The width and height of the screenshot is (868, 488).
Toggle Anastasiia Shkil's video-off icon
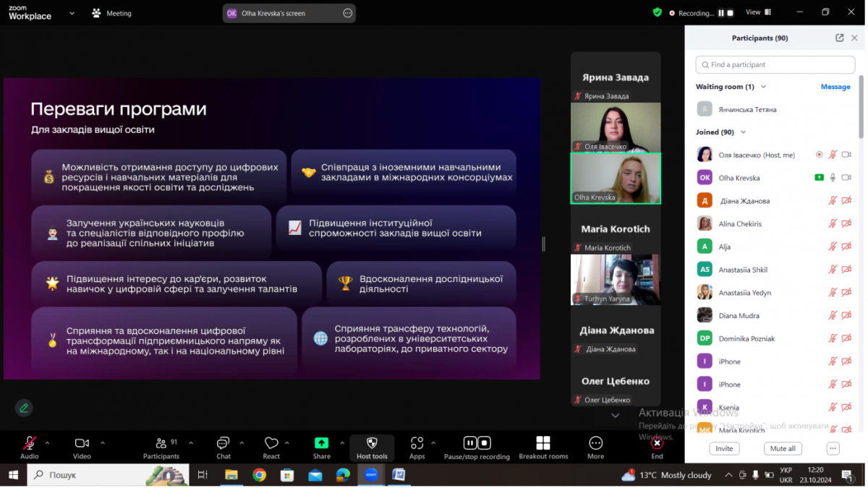(846, 270)
